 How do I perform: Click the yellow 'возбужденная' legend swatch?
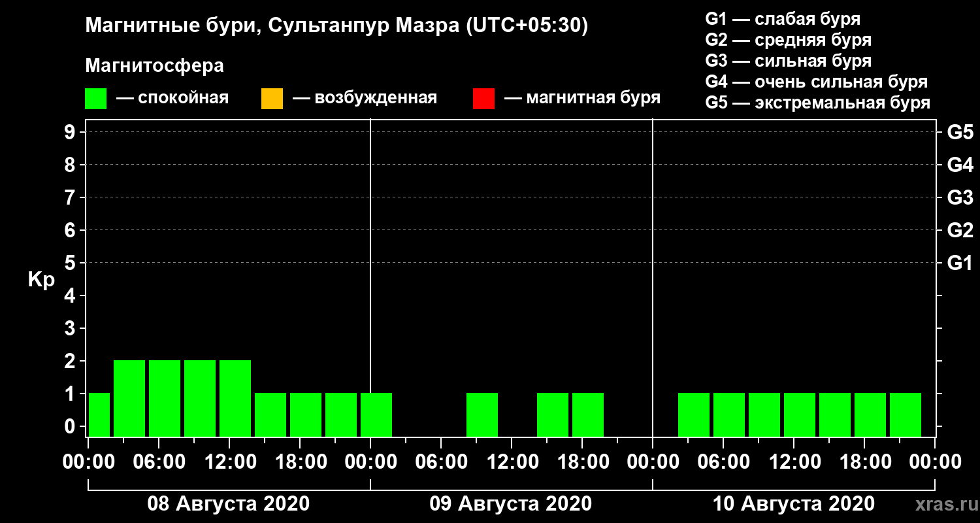(272, 99)
